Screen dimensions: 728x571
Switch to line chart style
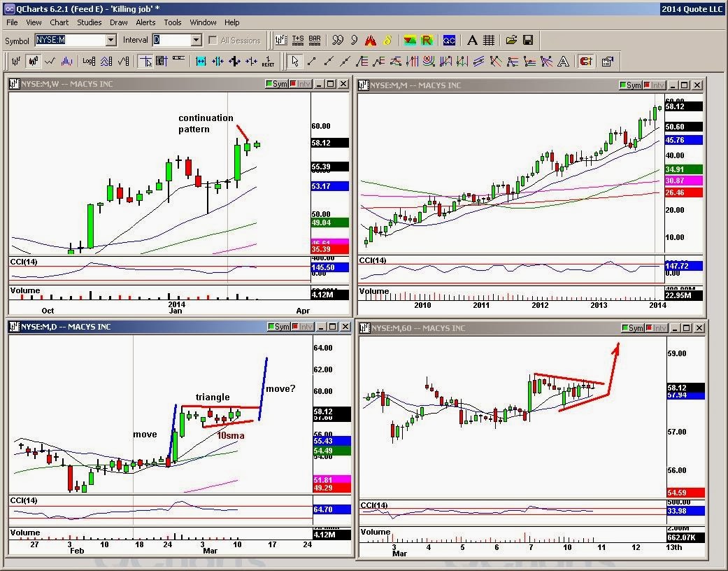click(x=50, y=61)
